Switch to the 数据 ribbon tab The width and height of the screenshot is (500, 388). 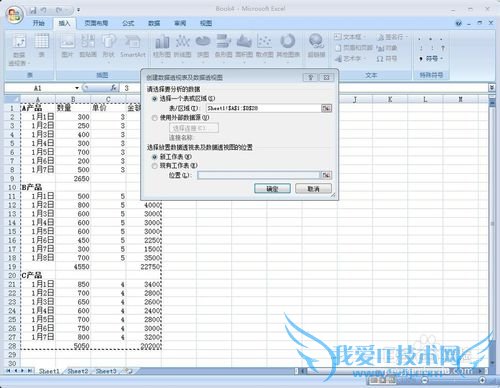click(x=154, y=23)
